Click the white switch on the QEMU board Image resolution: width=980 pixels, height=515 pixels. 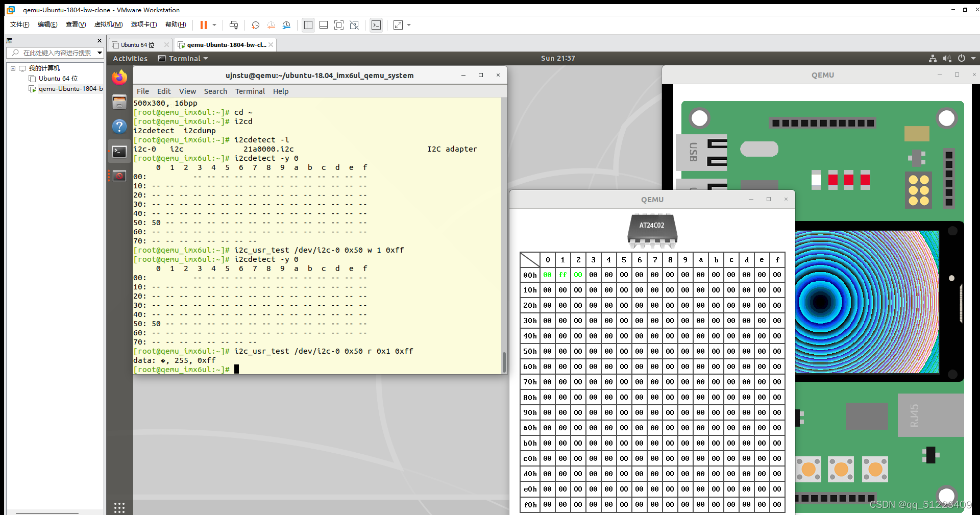click(x=816, y=180)
